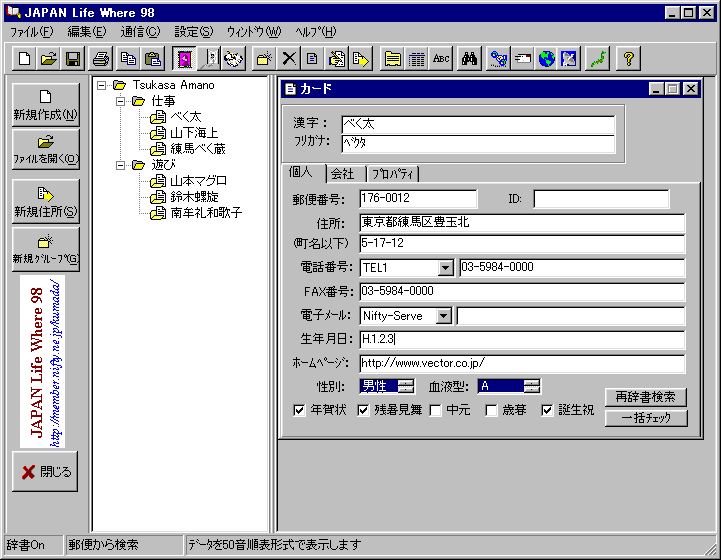Click the 新規住所(S) sidebar button
Viewport: 721px width, 560px height.
(46, 201)
